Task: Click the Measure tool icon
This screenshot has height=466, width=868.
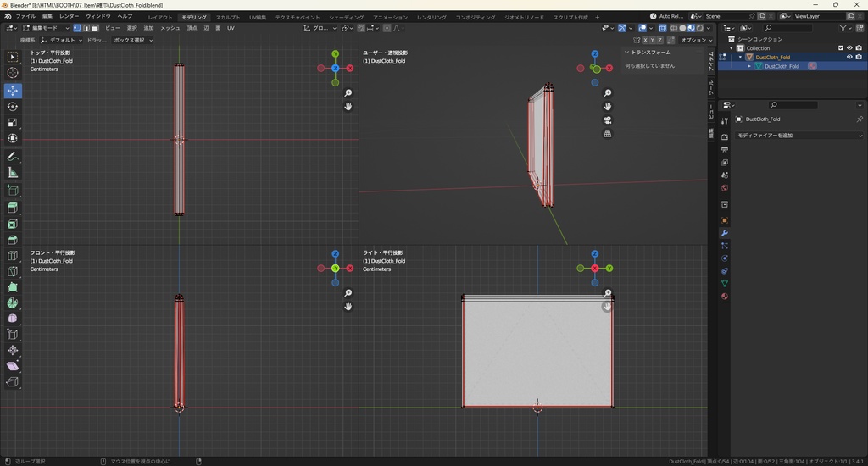Action: [x=13, y=173]
